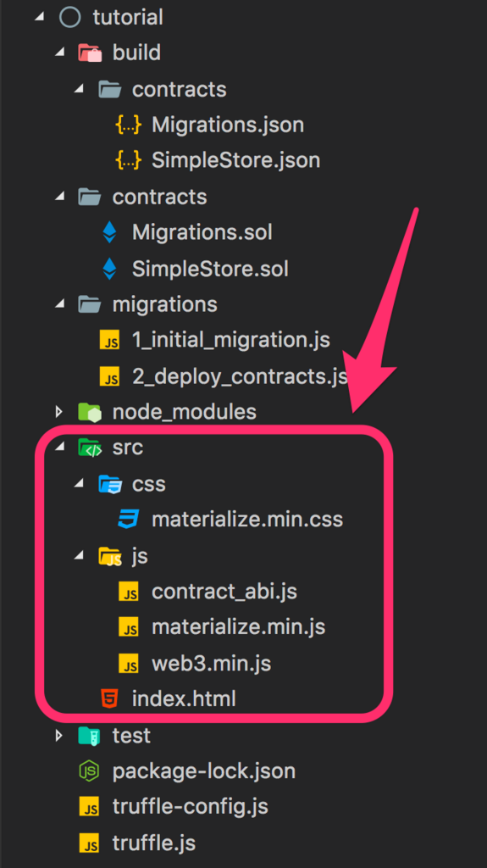Click the JS icon for 1_initial_migration.js
Viewport: 487px width, 868px height.
[x=109, y=341]
